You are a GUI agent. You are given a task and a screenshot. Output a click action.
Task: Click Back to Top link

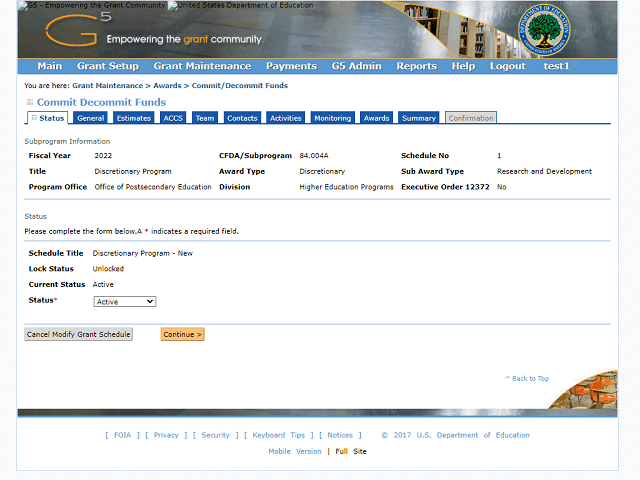(527, 378)
